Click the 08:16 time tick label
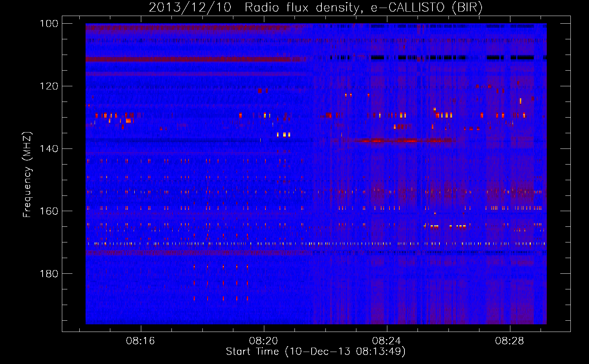The width and height of the screenshot is (589, 364). pyautogui.click(x=141, y=341)
